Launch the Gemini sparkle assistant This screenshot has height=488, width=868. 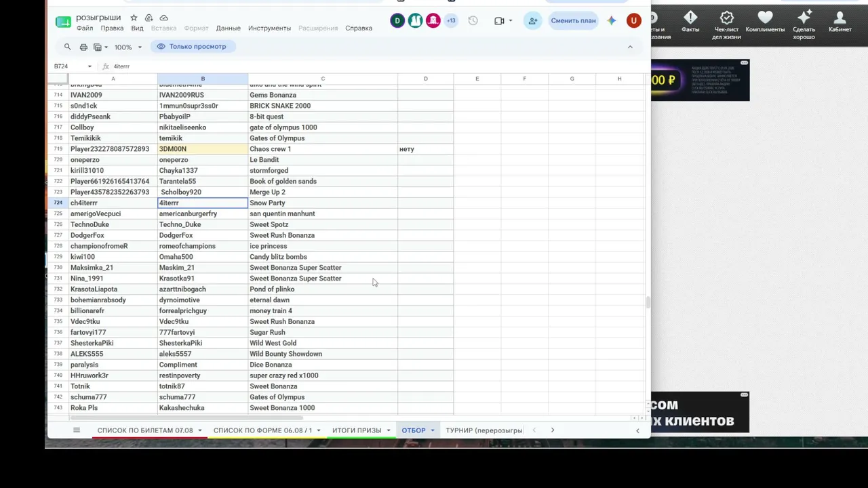[612, 20]
